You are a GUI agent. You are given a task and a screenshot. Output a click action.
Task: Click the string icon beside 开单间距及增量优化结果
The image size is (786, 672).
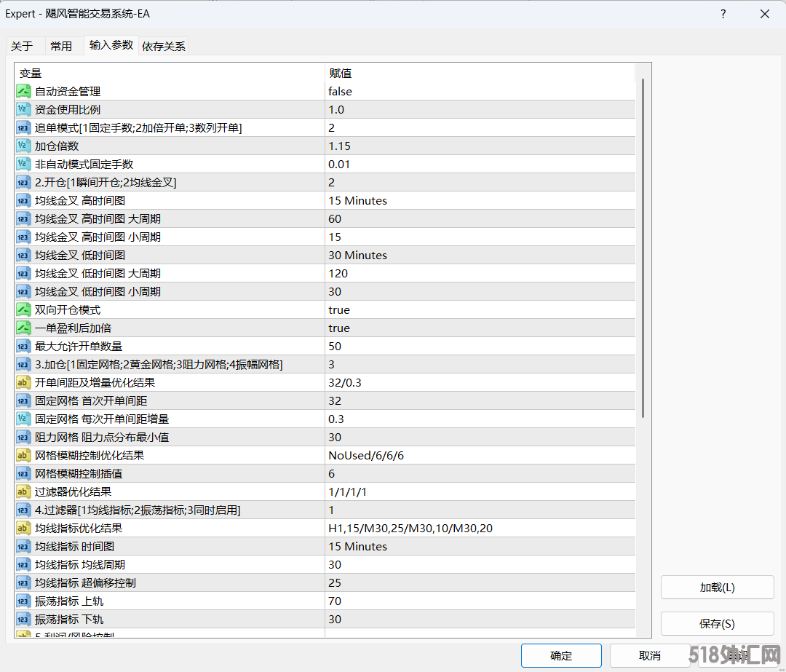[x=23, y=383]
